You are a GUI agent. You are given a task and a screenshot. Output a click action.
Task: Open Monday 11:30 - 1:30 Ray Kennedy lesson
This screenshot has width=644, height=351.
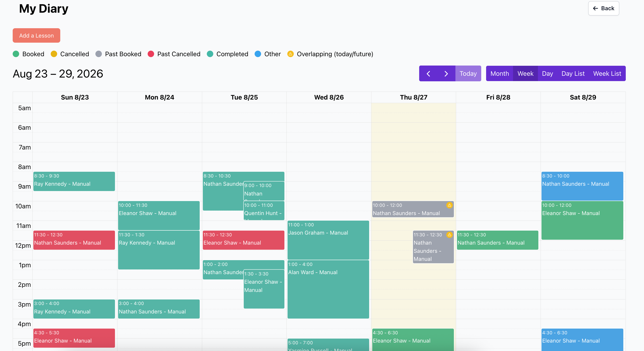[159, 250]
